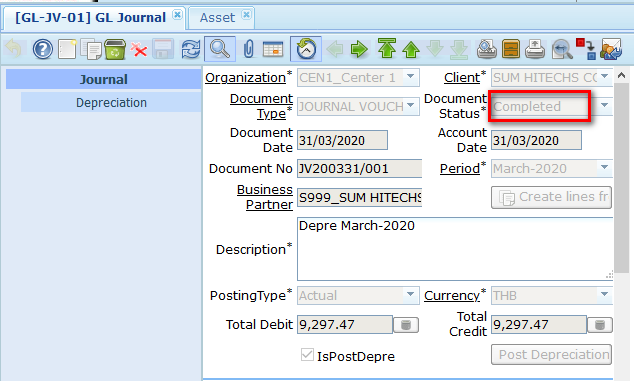This screenshot has width=634, height=381.
Task: Expand the Period dropdown
Action: click(604, 167)
